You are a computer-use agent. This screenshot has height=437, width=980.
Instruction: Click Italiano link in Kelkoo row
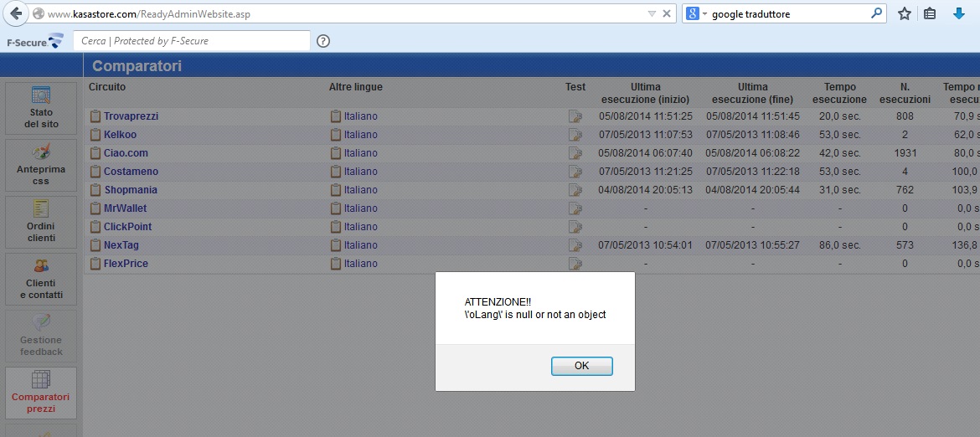pos(361,134)
